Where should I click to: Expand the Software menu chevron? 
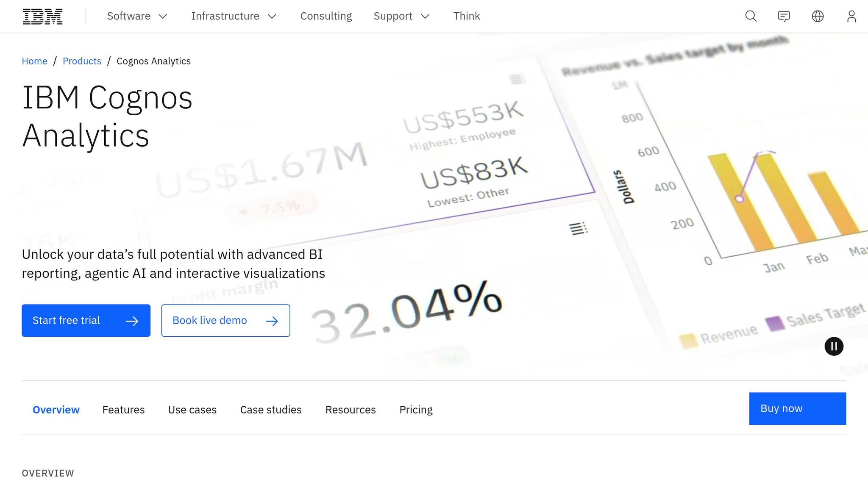163,17
